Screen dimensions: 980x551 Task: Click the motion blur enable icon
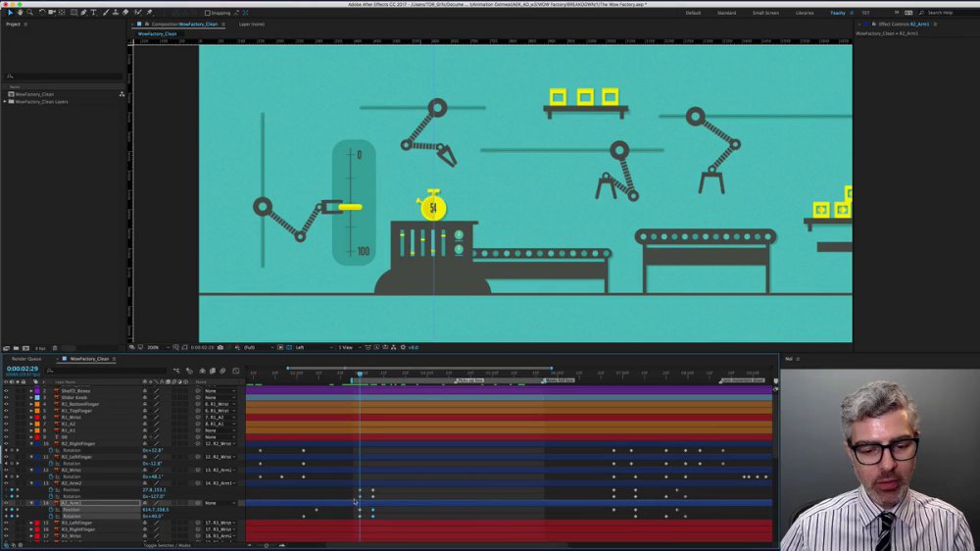point(222,371)
